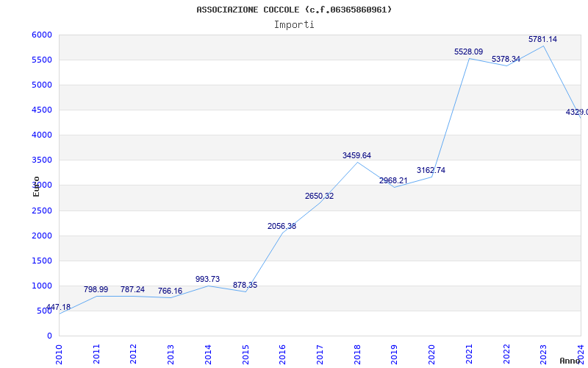Click the y-axis value 3500
588x368 pixels.
click(x=42, y=160)
